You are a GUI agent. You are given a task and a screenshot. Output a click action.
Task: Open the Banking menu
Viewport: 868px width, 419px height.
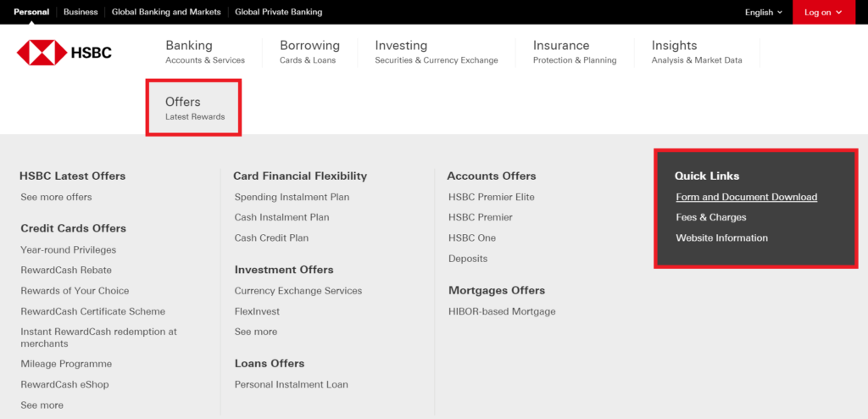coord(205,52)
